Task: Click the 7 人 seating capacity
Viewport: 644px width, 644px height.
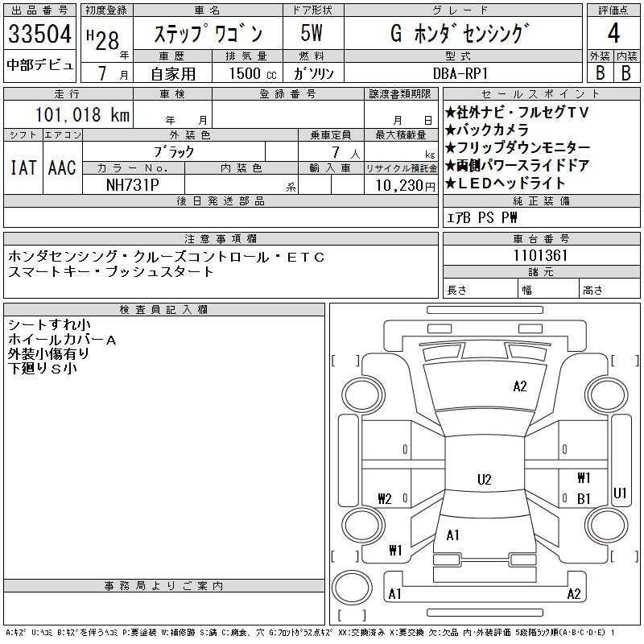Action: pos(346,153)
